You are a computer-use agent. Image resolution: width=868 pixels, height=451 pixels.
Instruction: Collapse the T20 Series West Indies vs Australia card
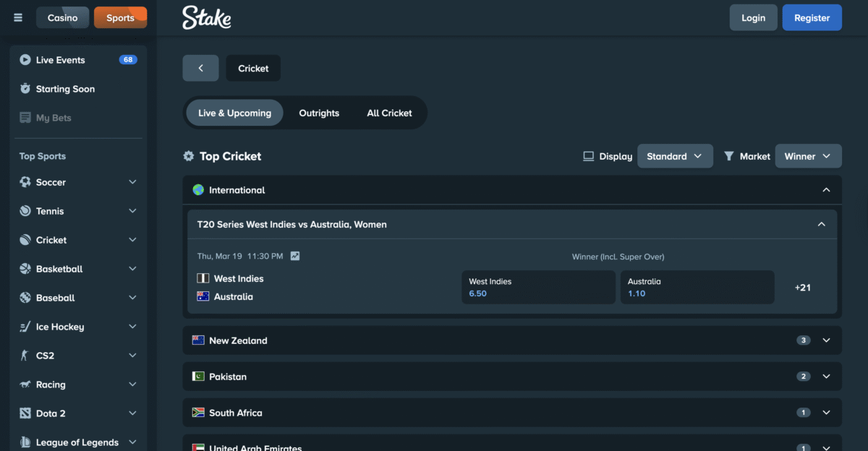pyautogui.click(x=822, y=225)
